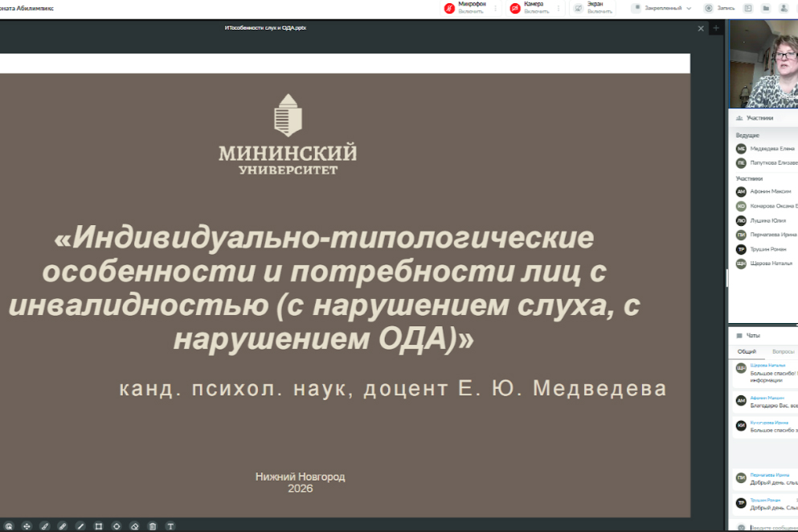798x532 pixels.
Task: Select the circle shape tool
Action: tap(117, 526)
